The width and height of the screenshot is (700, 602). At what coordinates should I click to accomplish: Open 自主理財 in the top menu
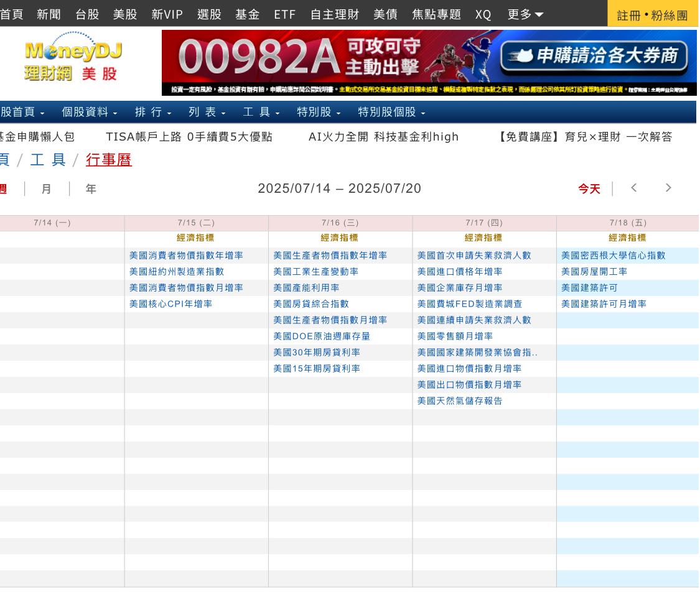pyautogui.click(x=334, y=14)
